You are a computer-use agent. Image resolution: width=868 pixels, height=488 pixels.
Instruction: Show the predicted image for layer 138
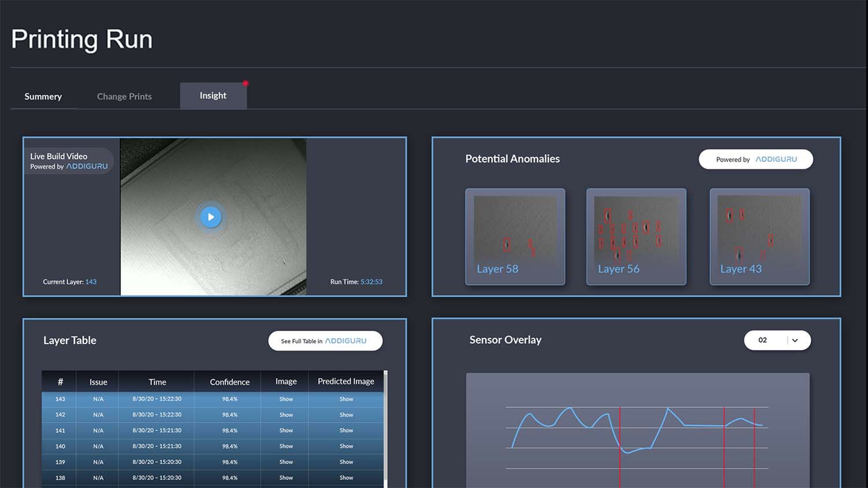coord(346,478)
